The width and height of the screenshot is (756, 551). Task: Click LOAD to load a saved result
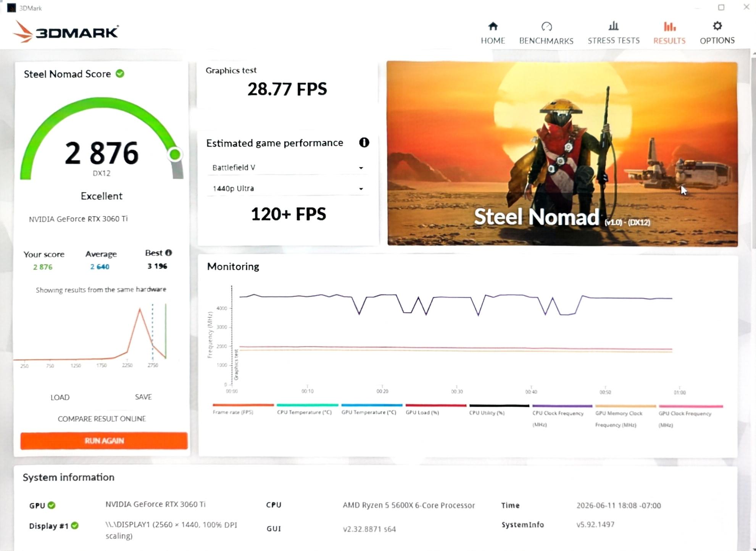[60, 397]
